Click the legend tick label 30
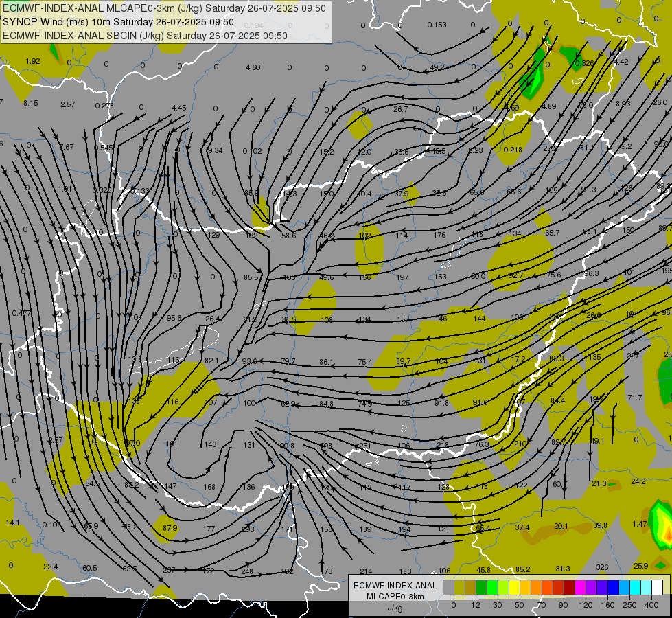672x618 pixels. (498, 605)
